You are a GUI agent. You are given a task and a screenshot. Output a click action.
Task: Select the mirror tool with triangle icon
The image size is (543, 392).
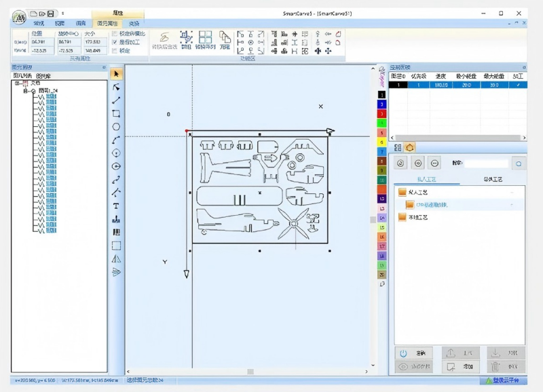click(x=116, y=258)
